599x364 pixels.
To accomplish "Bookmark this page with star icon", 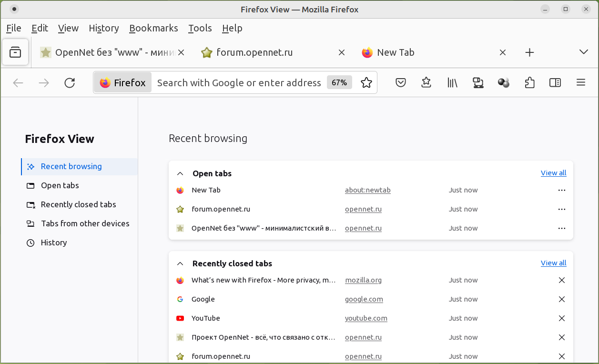I will tap(366, 83).
